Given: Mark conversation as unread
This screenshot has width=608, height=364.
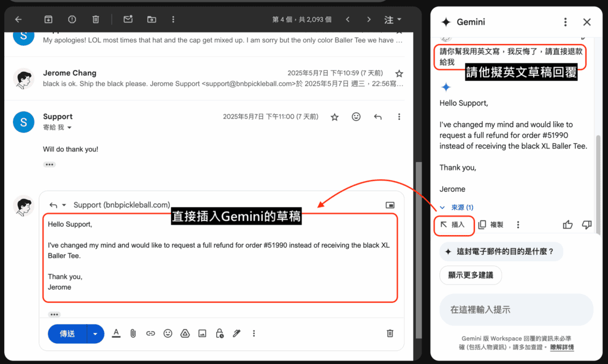Looking at the screenshot, I should coord(128,19).
